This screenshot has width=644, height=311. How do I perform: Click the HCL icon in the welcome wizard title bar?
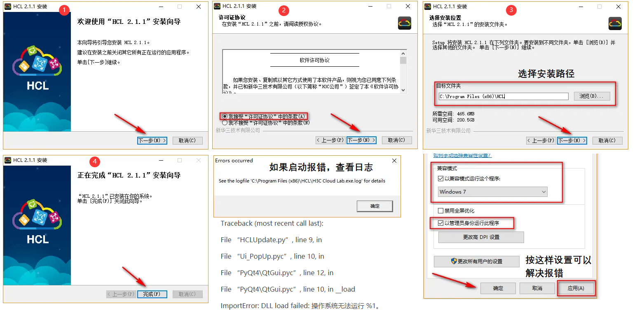[x=8, y=7]
